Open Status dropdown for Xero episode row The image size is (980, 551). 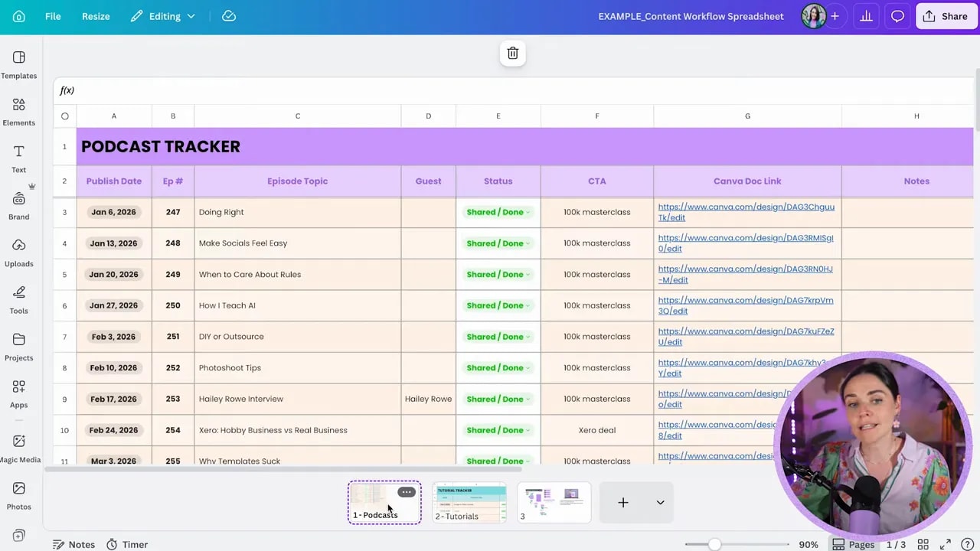(498, 430)
